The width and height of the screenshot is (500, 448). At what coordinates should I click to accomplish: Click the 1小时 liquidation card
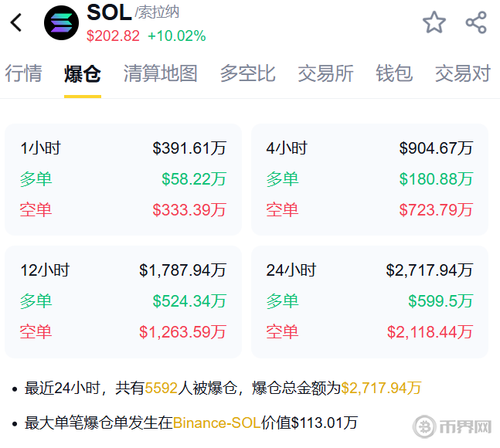pos(124,179)
